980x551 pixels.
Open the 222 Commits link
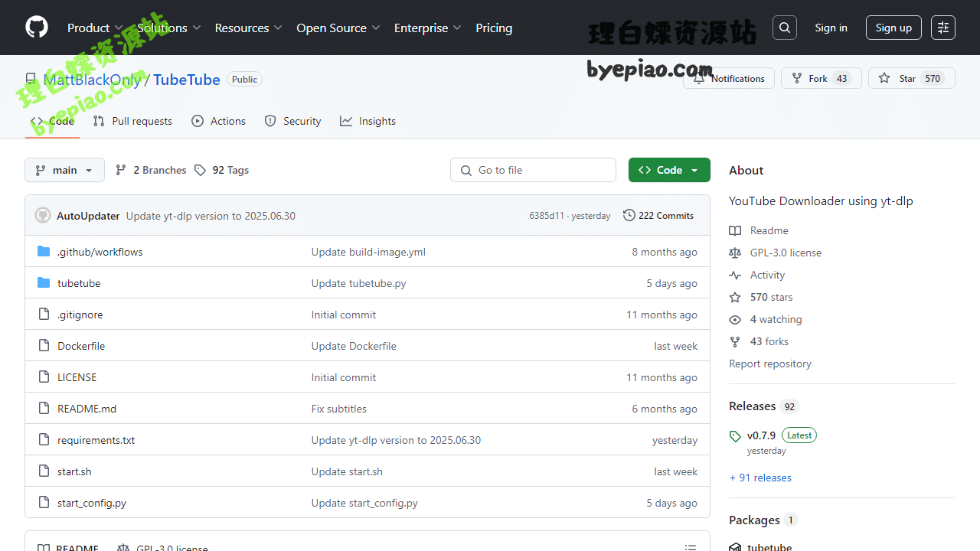coord(658,216)
